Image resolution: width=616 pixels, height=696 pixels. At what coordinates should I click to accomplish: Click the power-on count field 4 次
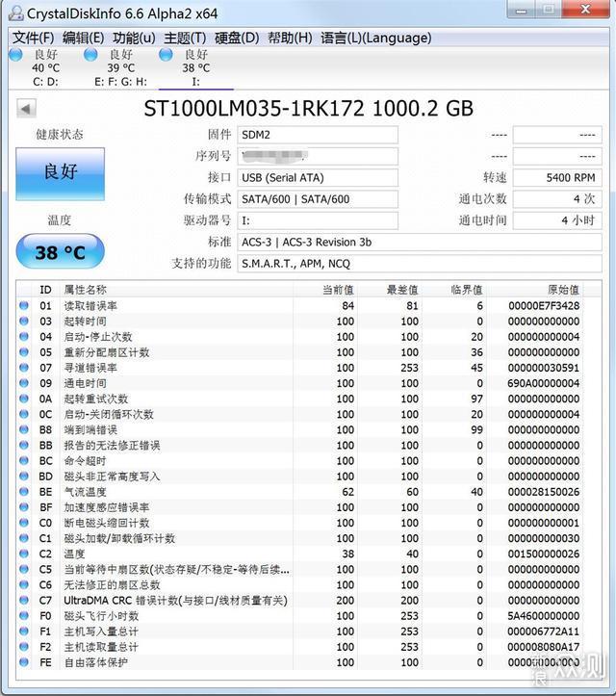pyautogui.click(x=557, y=199)
